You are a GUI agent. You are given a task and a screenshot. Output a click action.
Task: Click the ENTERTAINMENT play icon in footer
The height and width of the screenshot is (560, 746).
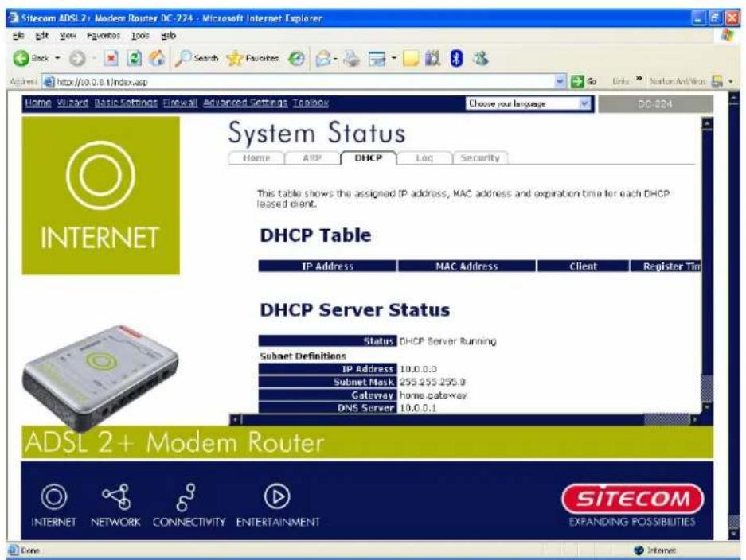277,496
